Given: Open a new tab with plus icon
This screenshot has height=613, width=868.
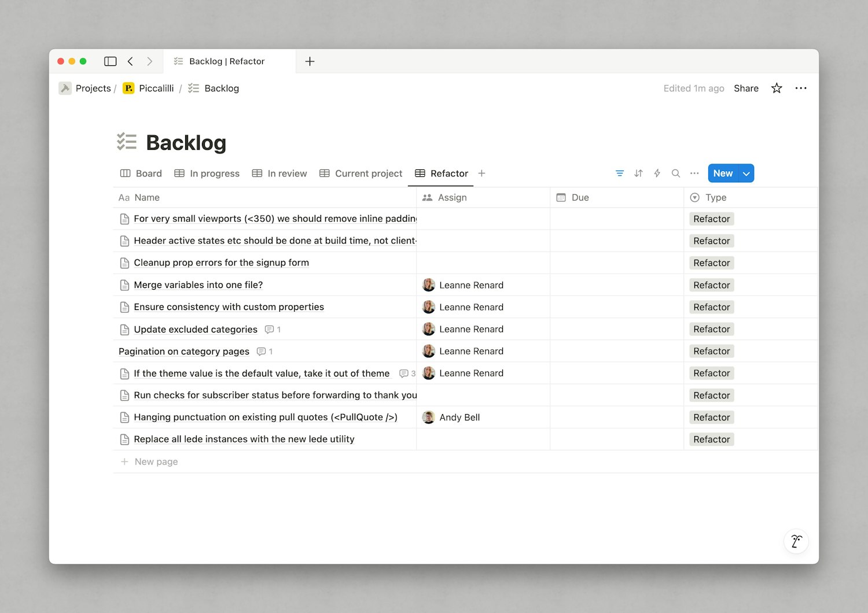Looking at the screenshot, I should coord(310,61).
